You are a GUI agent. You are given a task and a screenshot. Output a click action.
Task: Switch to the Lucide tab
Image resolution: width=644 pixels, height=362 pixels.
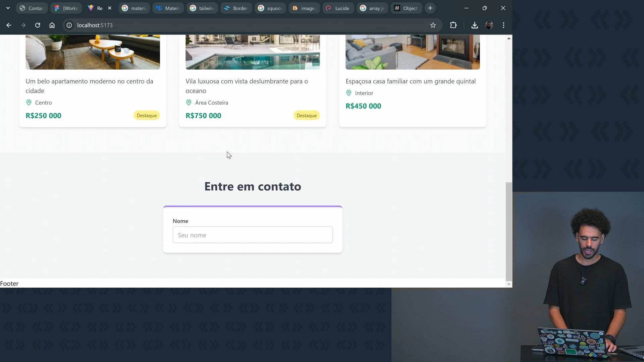tap(338, 8)
